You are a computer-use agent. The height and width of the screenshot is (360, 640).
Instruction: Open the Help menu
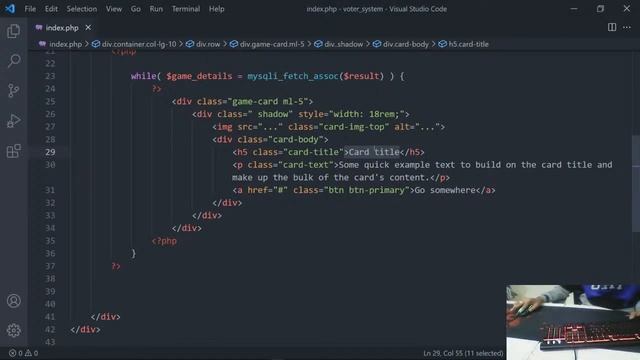pyautogui.click(x=217, y=9)
